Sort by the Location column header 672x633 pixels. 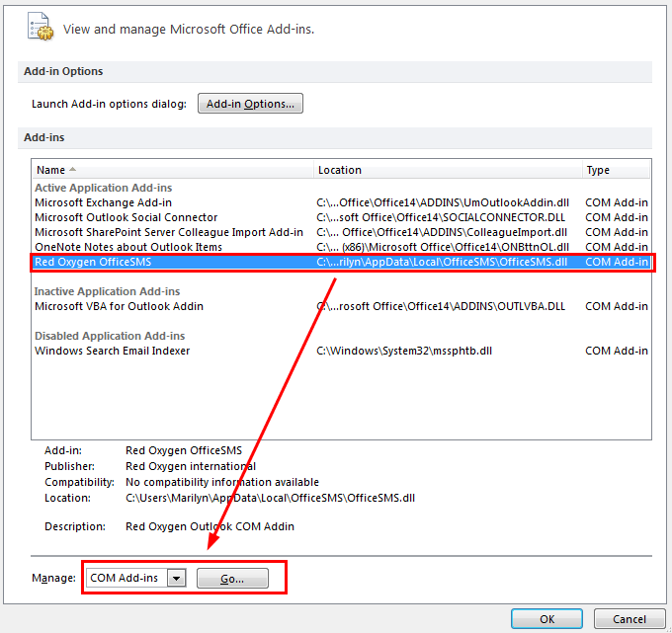point(448,170)
